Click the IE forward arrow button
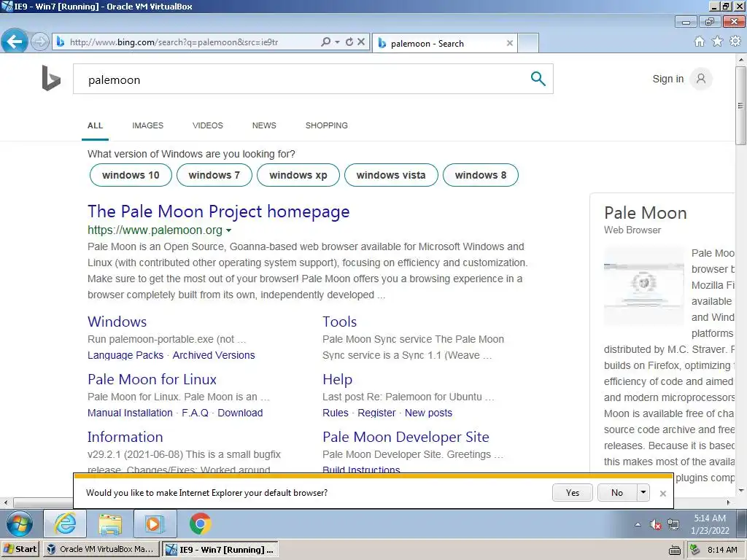The height and width of the screenshot is (560, 747). (40, 42)
